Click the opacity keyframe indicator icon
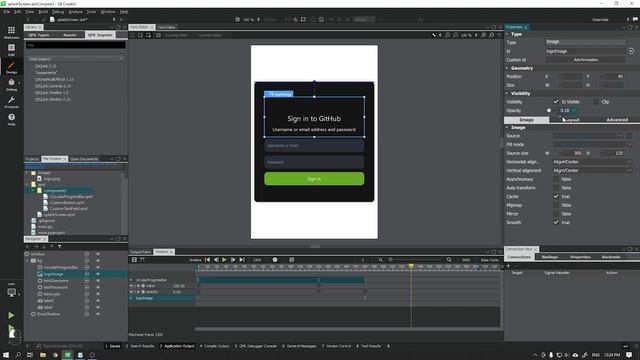The width and height of the screenshot is (640, 360). coord(549,110)
